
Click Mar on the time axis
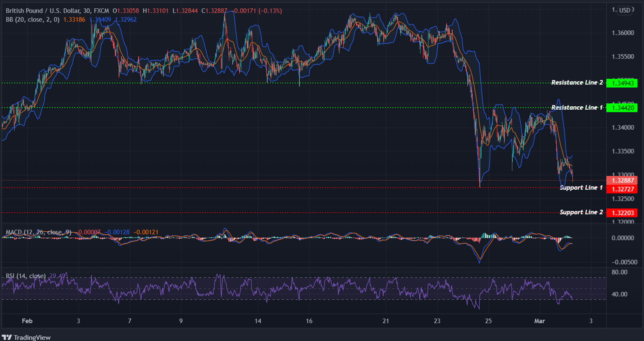540,321
